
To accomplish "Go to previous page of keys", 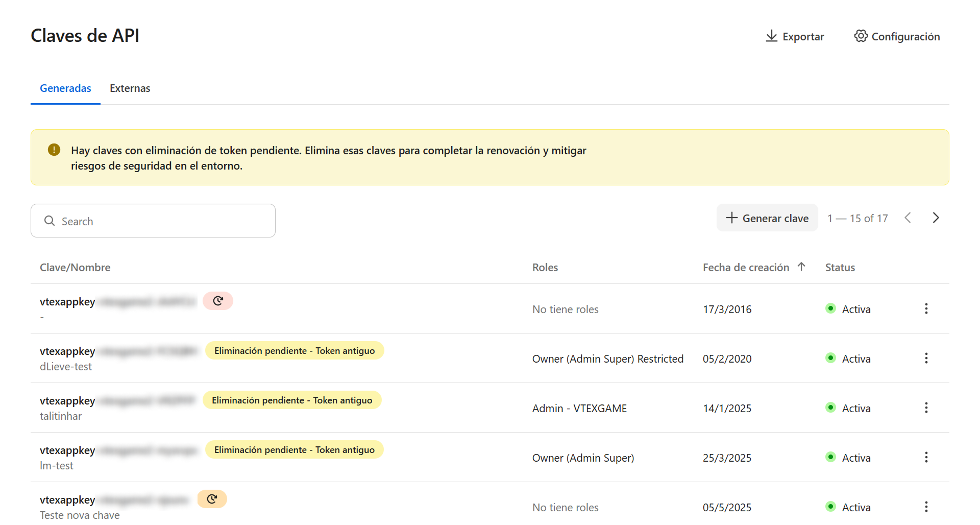I will click(908, 218).
